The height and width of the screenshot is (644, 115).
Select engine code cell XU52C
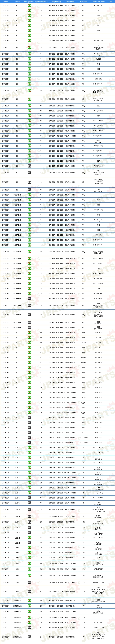pyautogui.click(x=98, y=59)
